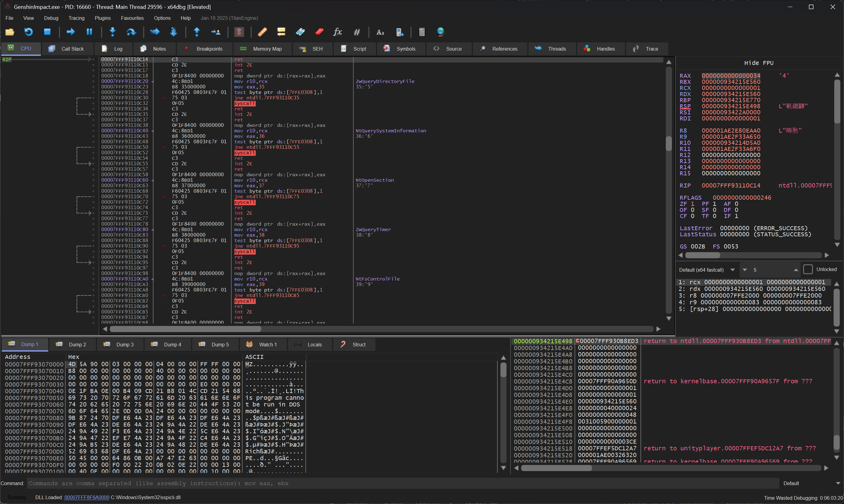Click the Restart debugging icon
Screen dimensions: 844x504
pyautogui.click(x=29, y=32)
